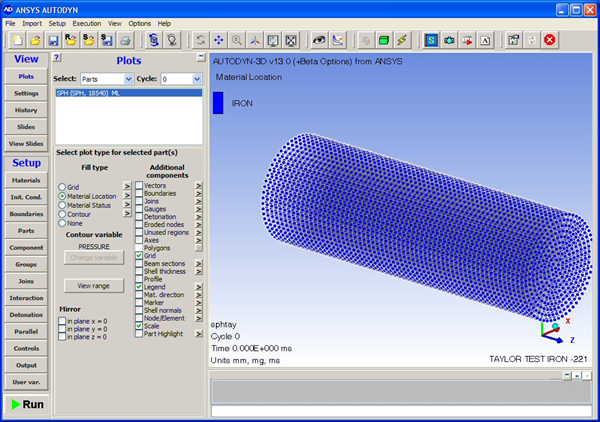The width and height of the screenshot is (600, 422).
Task: Open the Cycle dropdown
Action: click(197, 79)
